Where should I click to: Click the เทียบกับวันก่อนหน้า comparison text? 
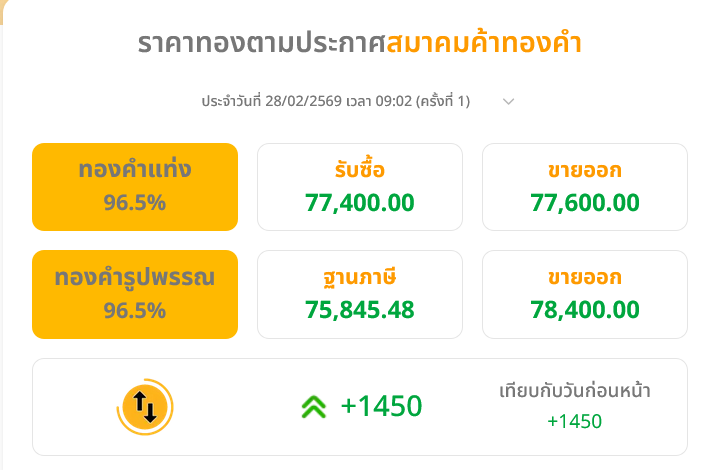574,391
